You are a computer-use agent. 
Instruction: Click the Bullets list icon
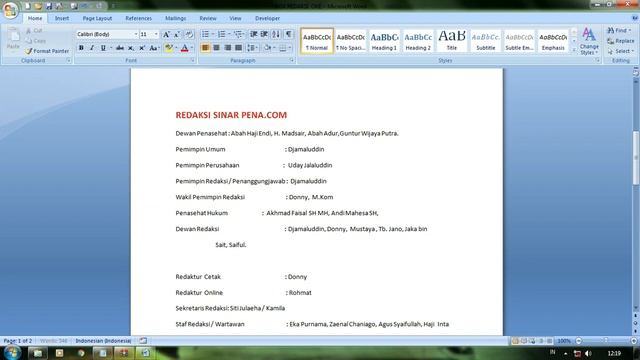coord(205,34)
